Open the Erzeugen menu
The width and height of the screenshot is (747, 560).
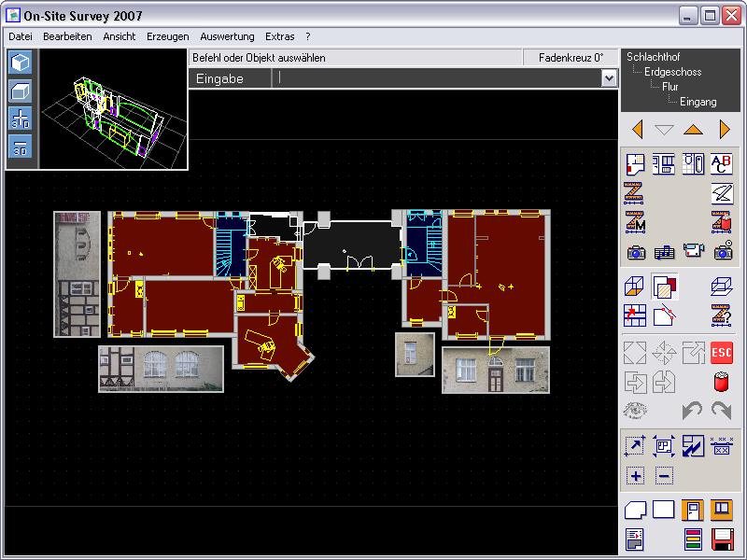[168, 36]
